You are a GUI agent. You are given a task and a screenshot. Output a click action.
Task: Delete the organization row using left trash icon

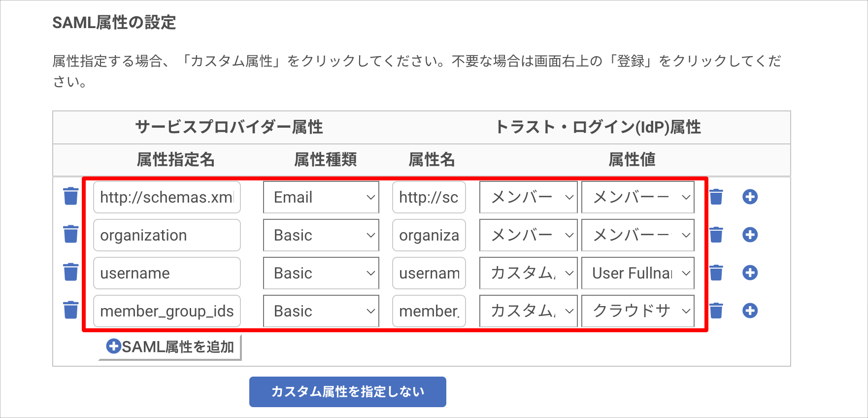click(70, 234)
